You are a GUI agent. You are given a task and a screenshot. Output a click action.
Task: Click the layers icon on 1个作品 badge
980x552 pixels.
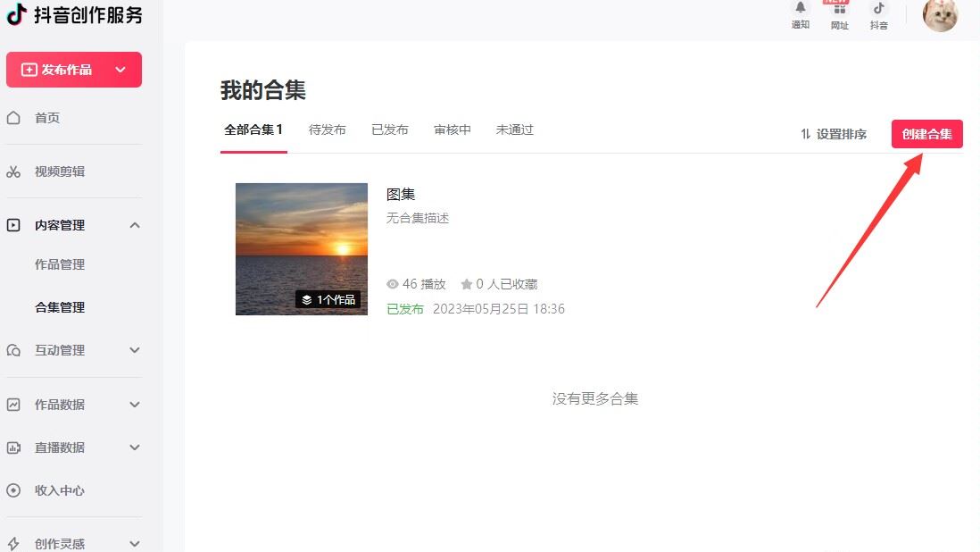tap(307, 300)
